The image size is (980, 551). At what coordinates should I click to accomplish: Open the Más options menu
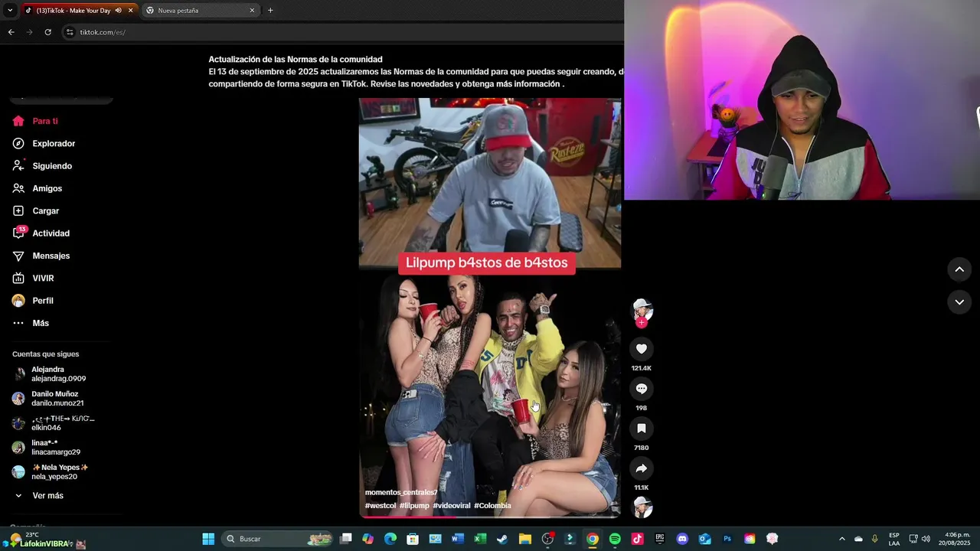[x=31, y=323]
